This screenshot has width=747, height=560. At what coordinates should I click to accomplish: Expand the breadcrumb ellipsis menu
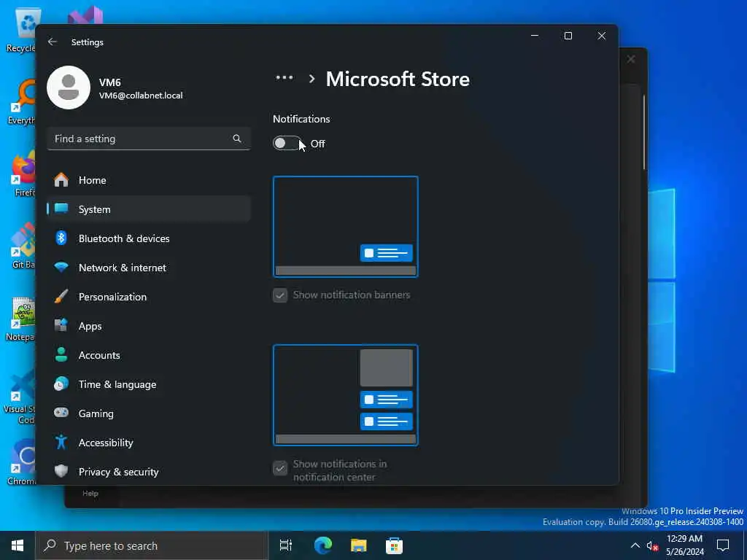(285, 77)
